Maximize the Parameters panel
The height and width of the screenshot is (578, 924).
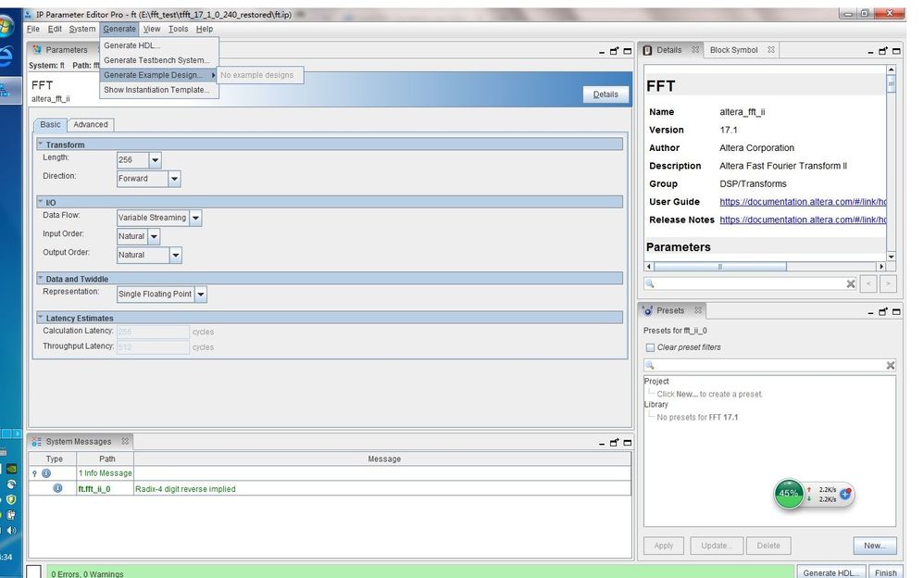pos(628,51)
